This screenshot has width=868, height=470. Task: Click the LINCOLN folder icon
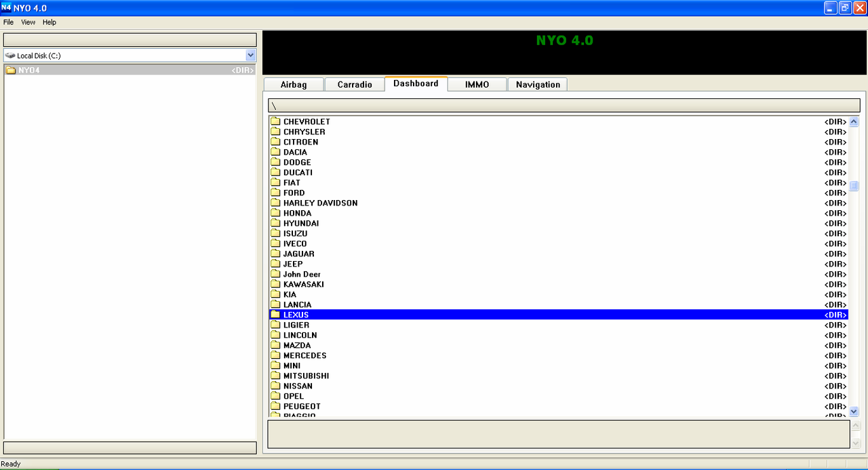click(x=275, y=335)
